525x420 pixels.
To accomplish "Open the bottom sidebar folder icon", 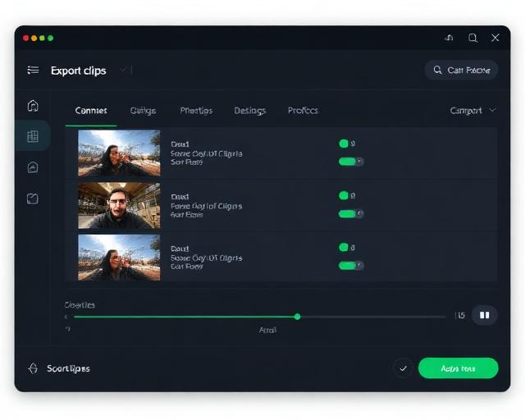I will click(33, 199).
